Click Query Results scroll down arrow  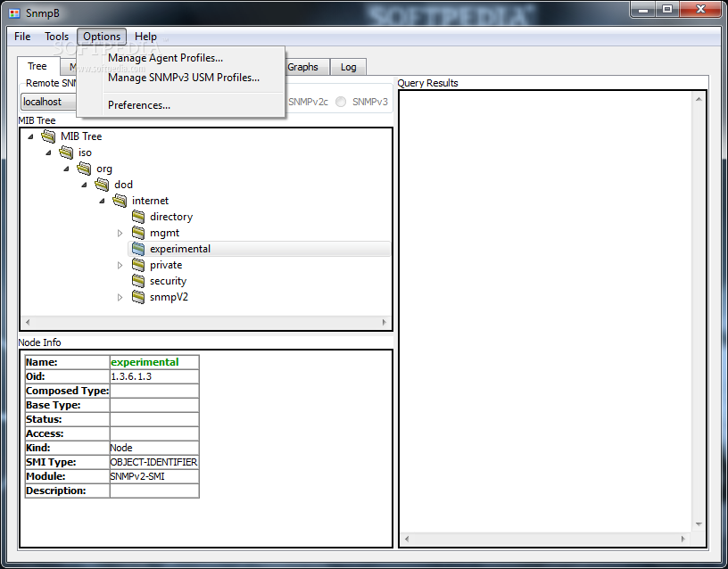[699, 524]
